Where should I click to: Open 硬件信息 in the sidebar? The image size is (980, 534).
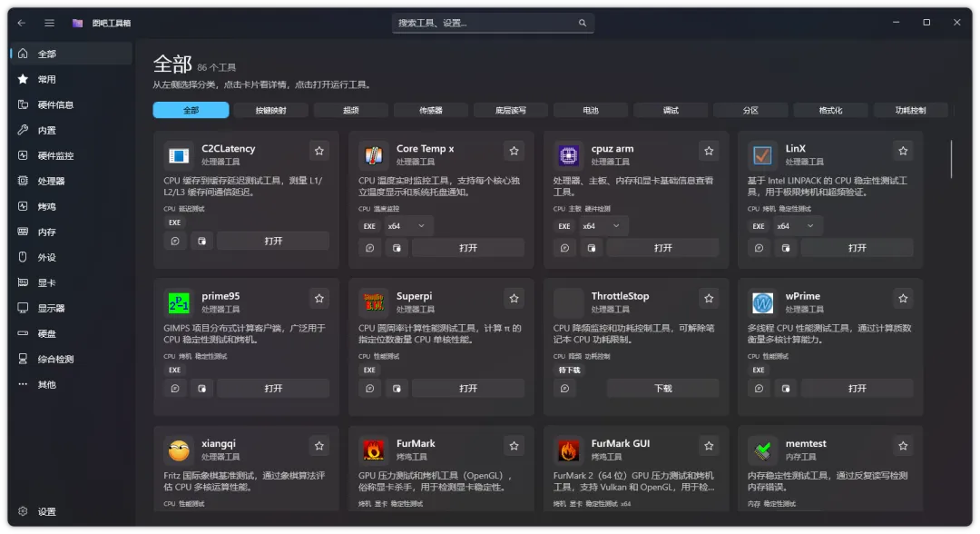click(72, 104)
